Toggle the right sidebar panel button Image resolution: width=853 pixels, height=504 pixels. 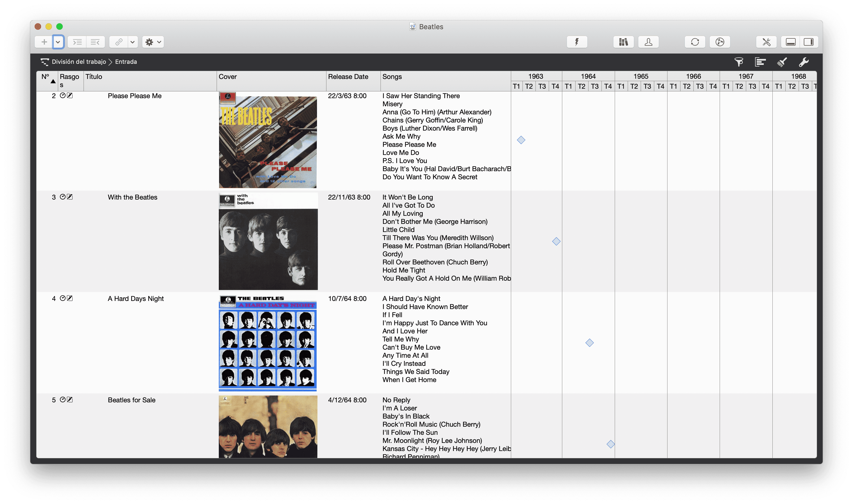click(x=809, y=42)
